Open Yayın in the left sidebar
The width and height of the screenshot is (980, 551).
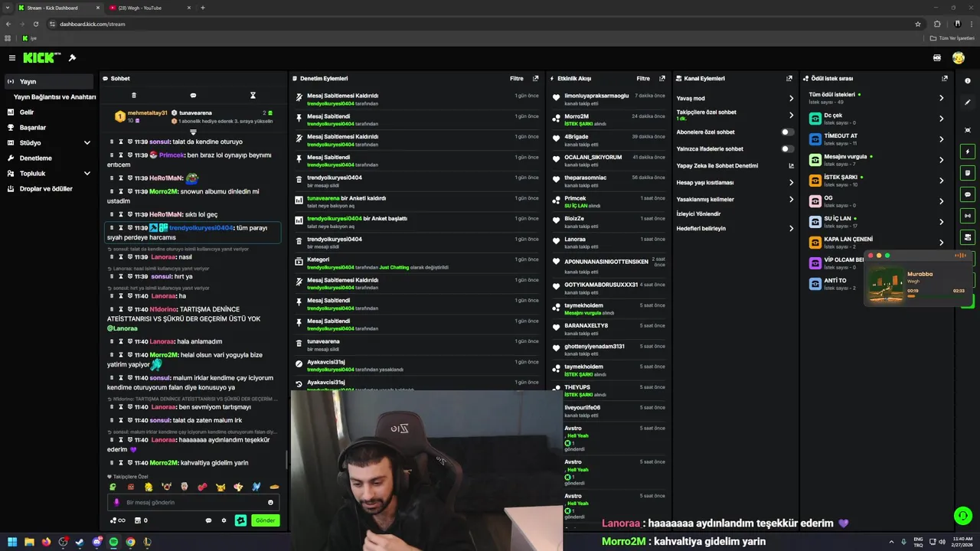[50, 82]
